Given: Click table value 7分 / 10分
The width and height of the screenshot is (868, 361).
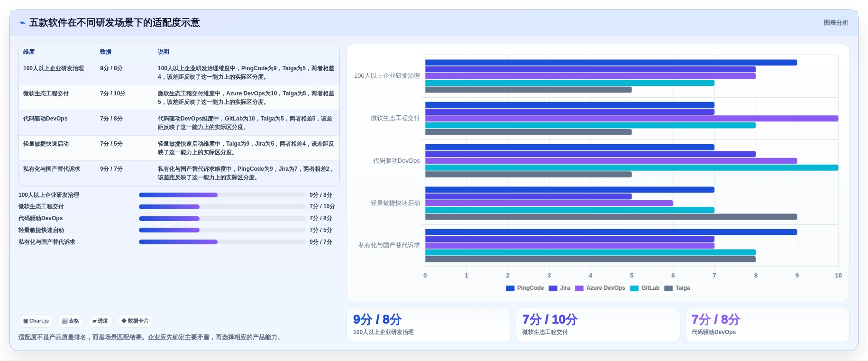Looking at the screenshot, I should pyautogui.click(x=113, y=93).
